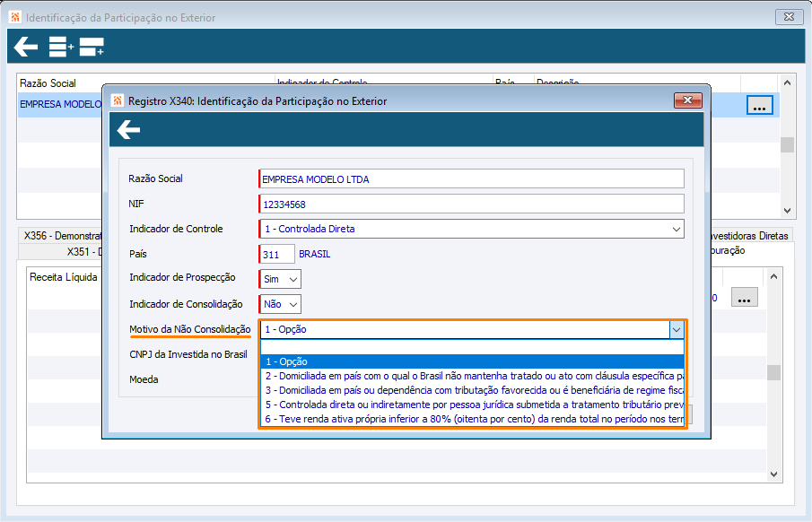Select the blank option in dropdown list
Screen dimensions: 812x522
[x=472, y=347]
